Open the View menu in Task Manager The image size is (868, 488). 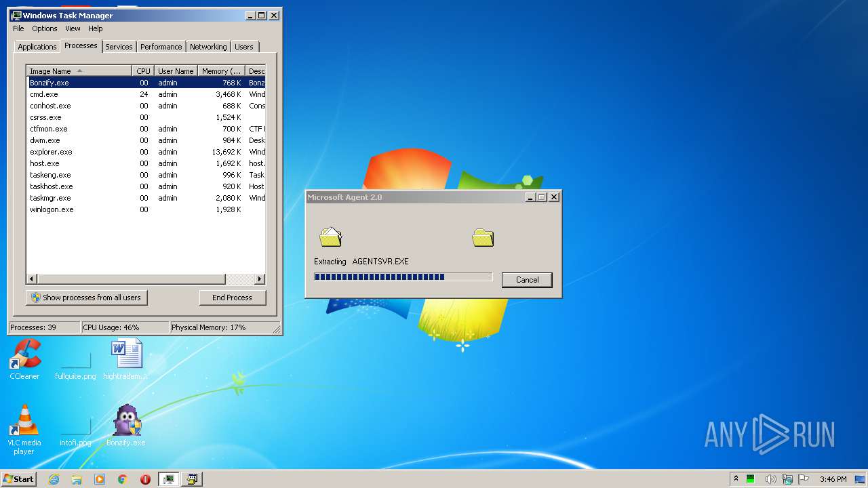pos(73,28)
